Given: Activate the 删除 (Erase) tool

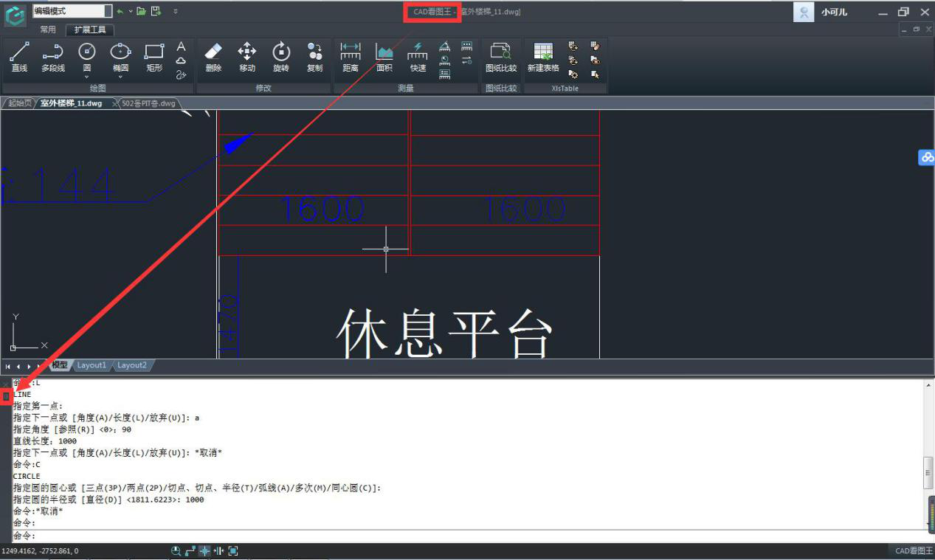Looking at the screenshot, I should [213, 57].
